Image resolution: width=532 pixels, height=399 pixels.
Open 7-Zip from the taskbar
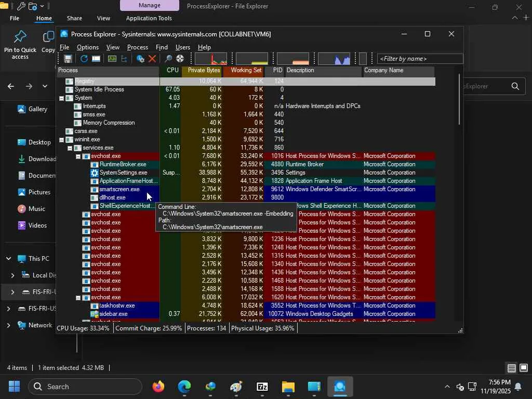tap(262, 387)
